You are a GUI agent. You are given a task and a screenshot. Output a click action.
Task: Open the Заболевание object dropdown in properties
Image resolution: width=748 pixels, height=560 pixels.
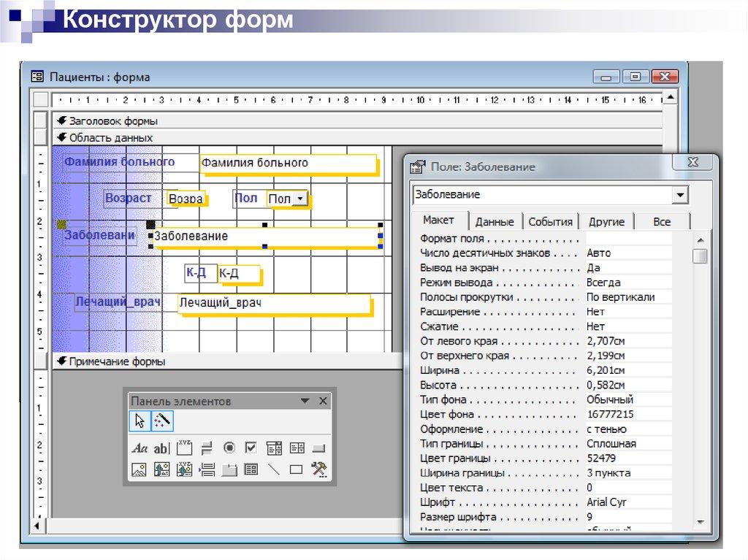[x=680, y=195]
